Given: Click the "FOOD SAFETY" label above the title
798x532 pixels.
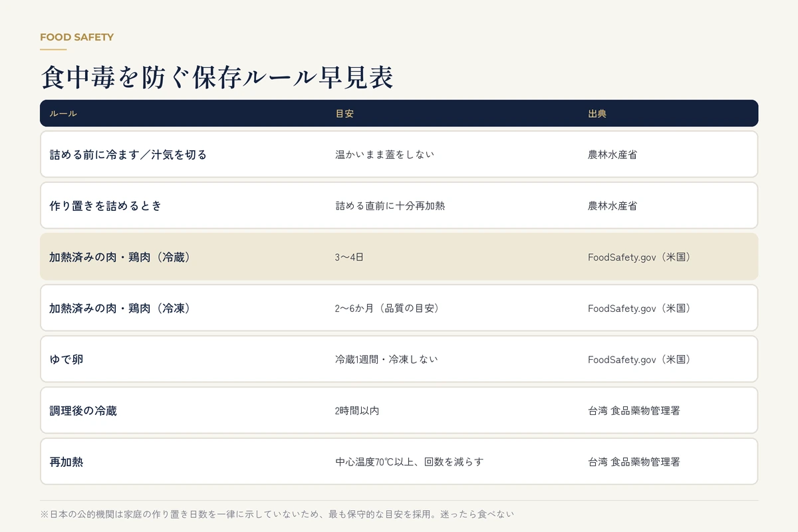Looking at the screenshot, I should pos(76,37).
